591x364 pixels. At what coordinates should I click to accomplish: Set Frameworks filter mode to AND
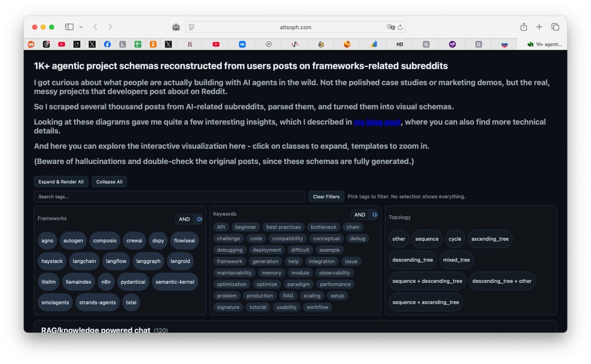[184, 219]
